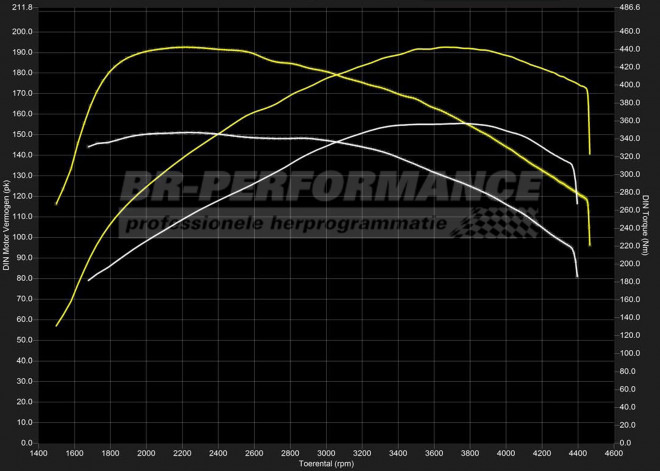Viewport: 660px width, 471px height.
Task: Select the 'DIN Torque (Nm)' axis title
Action: pos(647,224)
